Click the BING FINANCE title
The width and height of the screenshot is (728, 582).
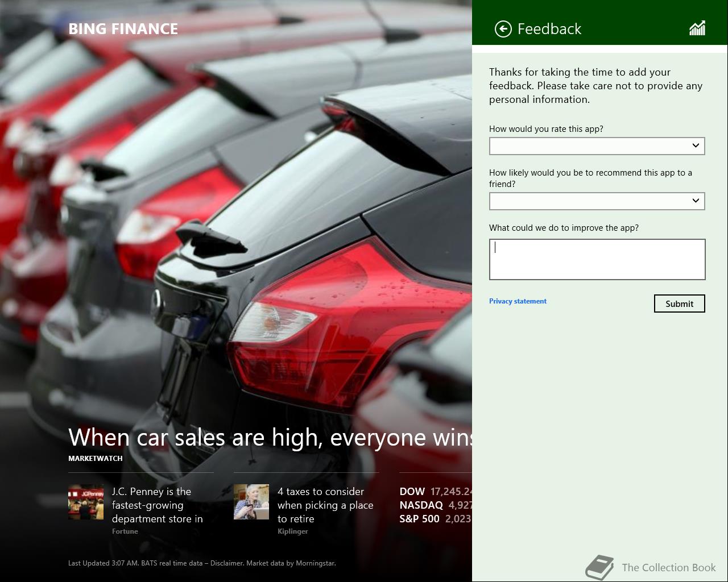pyautogui.click(x=123, y=29)
